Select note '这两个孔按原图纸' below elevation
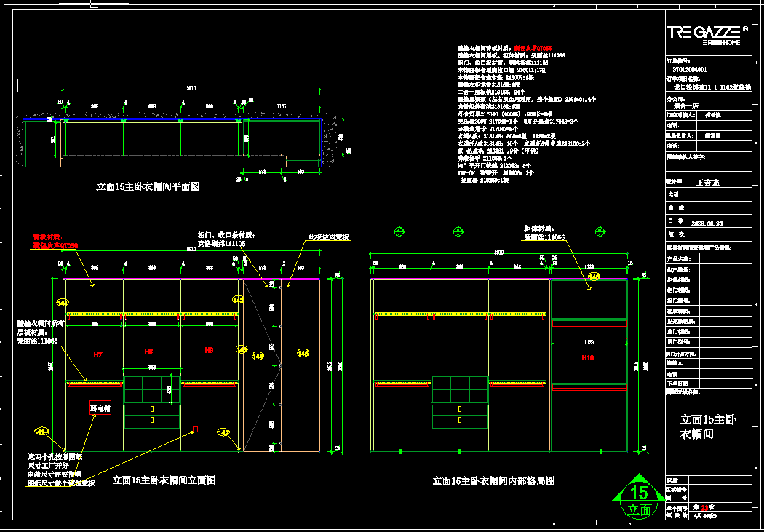The height and width of the screenshot is (532, 764). point(55,457)
